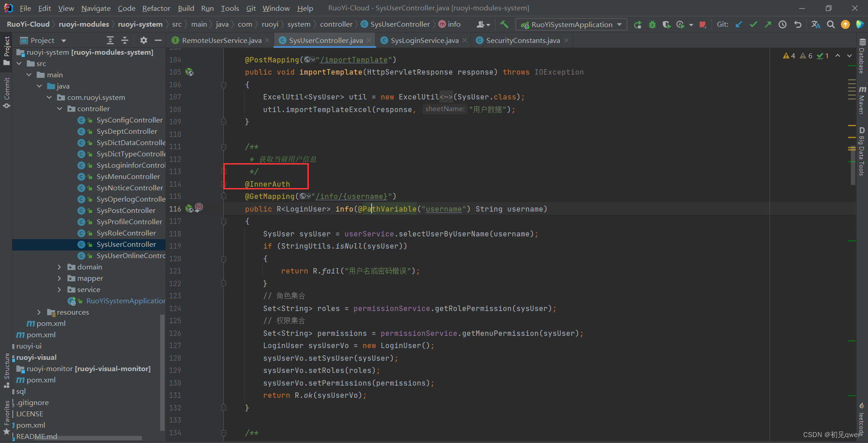Open the Build menu
The height and width of the screenshot is (443, 868).
click(186, 8)
